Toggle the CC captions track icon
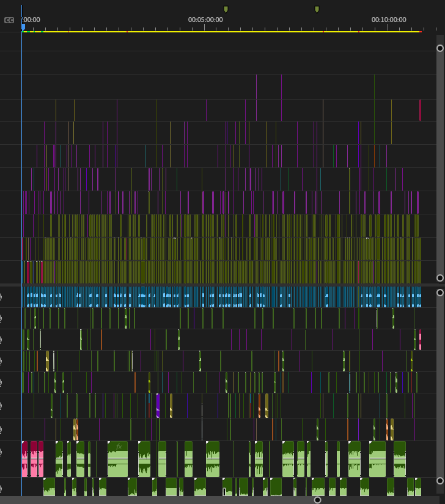Viewport: 445px width, 504px height. click(x=9, y=20)
